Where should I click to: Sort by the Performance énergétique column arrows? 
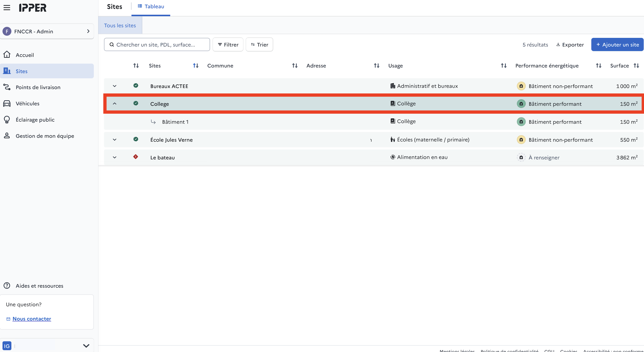(x=598, y=66)
